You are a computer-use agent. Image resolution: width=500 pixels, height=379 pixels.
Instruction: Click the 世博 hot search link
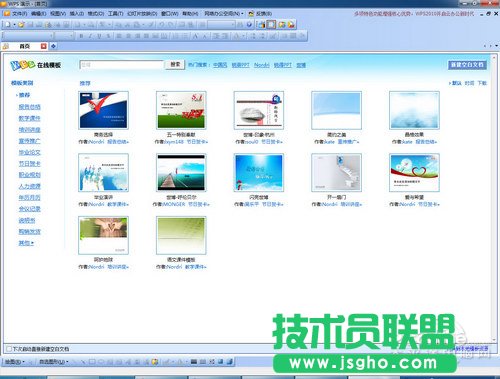tap(301, 65)
